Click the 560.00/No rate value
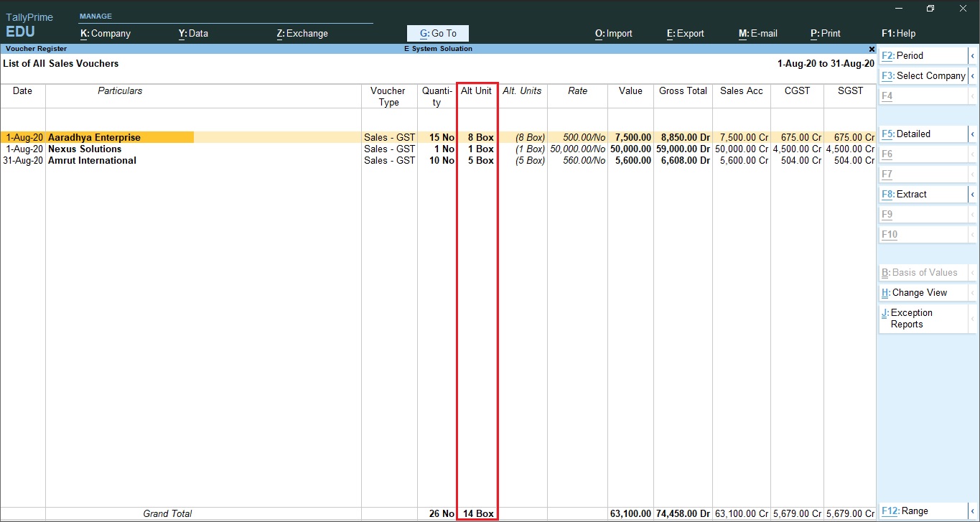 pyautogui.click(x=584, y=160)
